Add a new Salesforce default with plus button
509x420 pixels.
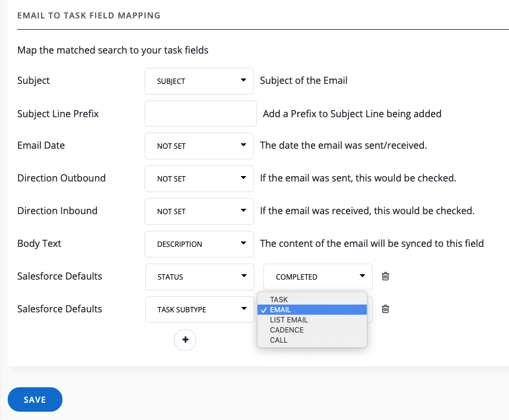click(x=185, y=340)
